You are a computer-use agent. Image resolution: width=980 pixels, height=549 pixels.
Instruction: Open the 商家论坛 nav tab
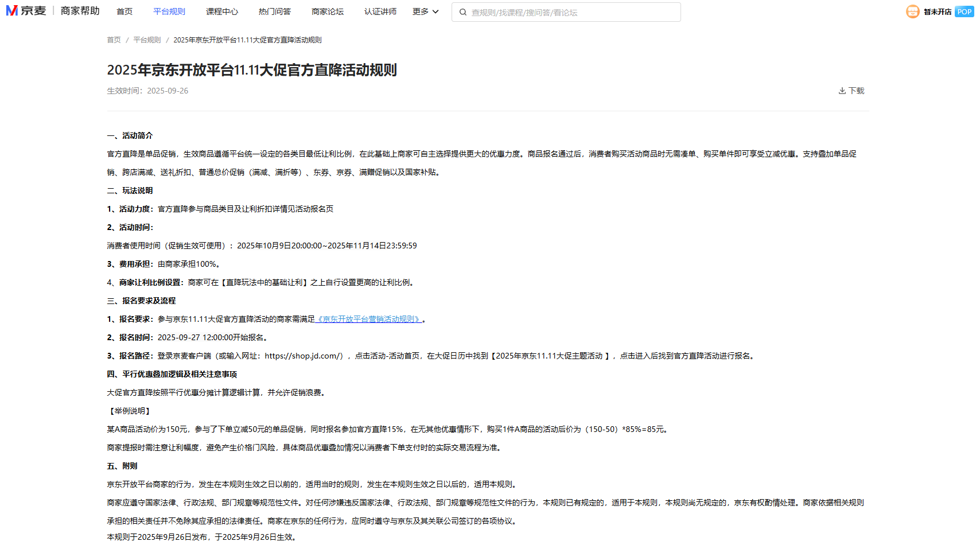pyautogui.click(x=328, y=11)
